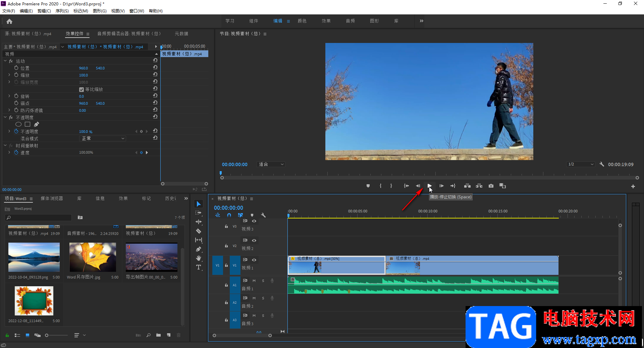Screen dimensions: 644x348
Task: Switch to Effects workspace tab
Action: click(326, 21)
